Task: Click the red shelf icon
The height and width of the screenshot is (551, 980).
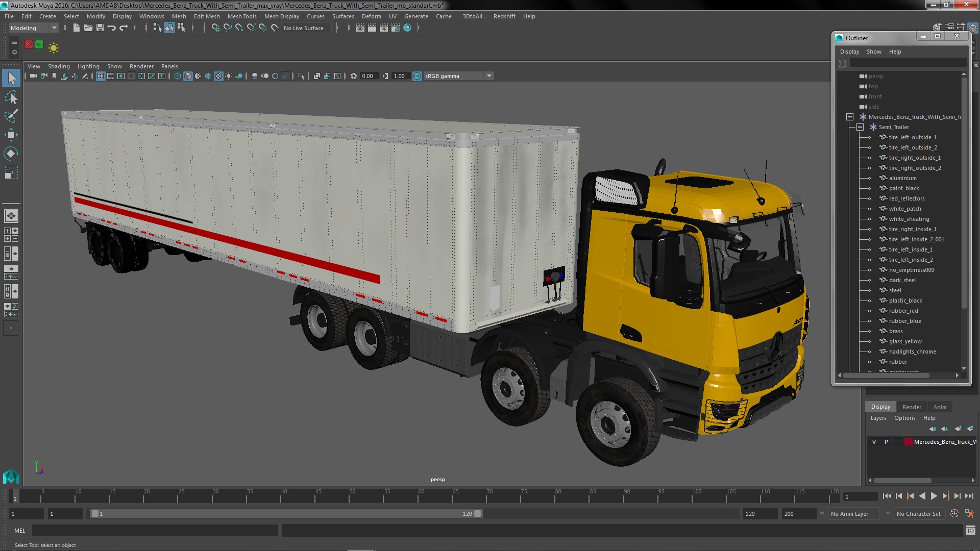Action: (x=29, y=45)
